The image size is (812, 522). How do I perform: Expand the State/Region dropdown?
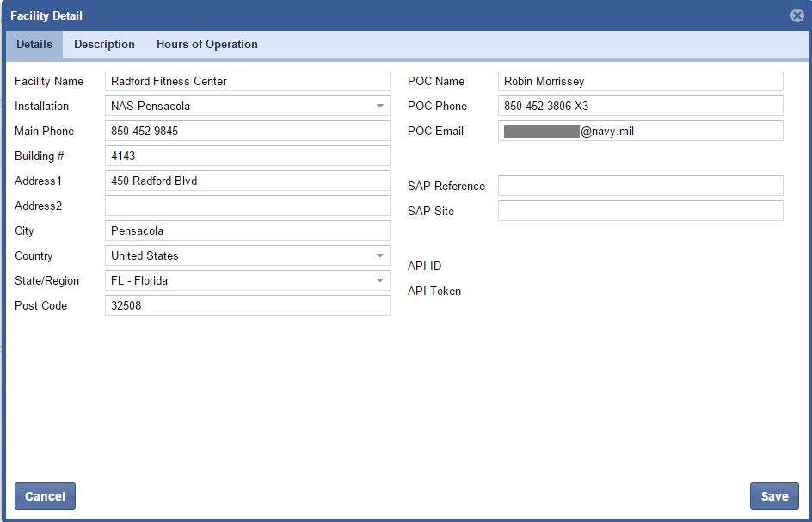pyautogui.click(x=379, y=281)
